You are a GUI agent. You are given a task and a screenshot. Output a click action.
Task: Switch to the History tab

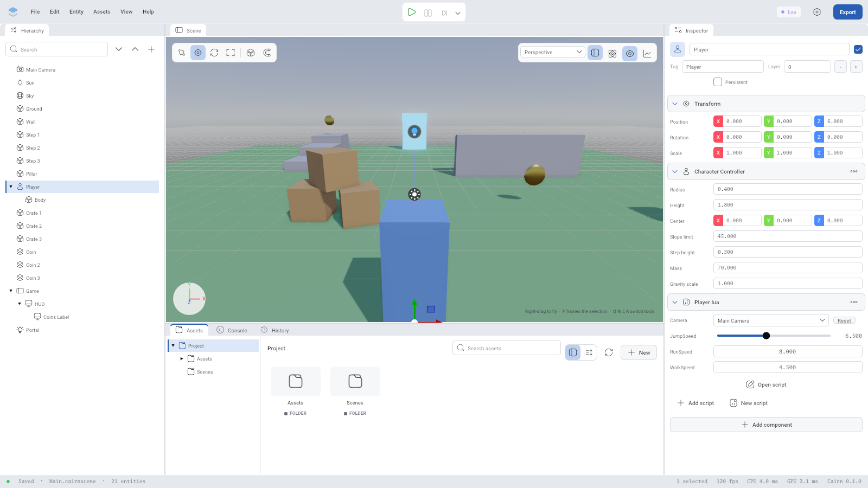275,330
